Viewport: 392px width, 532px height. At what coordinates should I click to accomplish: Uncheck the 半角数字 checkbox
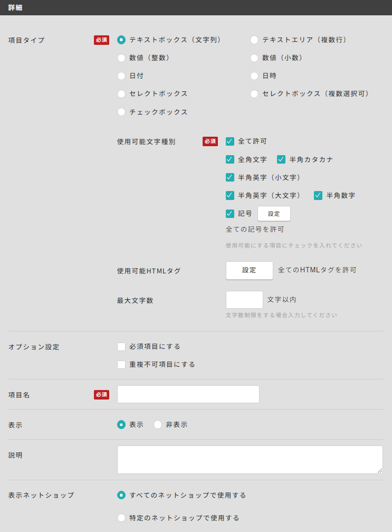pyautogui.click(x=318, y=195)
